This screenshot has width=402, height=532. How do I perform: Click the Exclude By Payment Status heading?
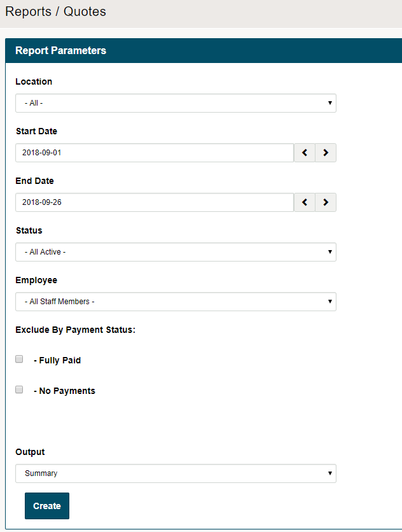[x=76, y=330]
